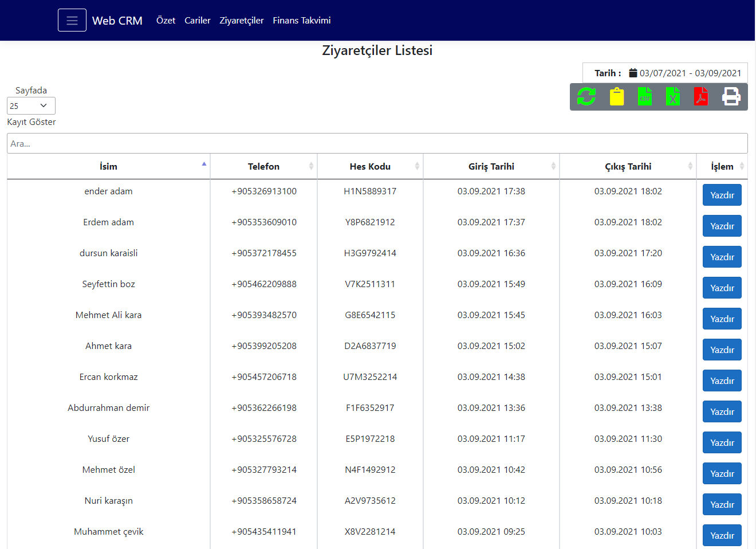Click Yazdır for Mehmet özel
Image resolution: width=756 pixels, height=549 pixels.
[722, 473]
